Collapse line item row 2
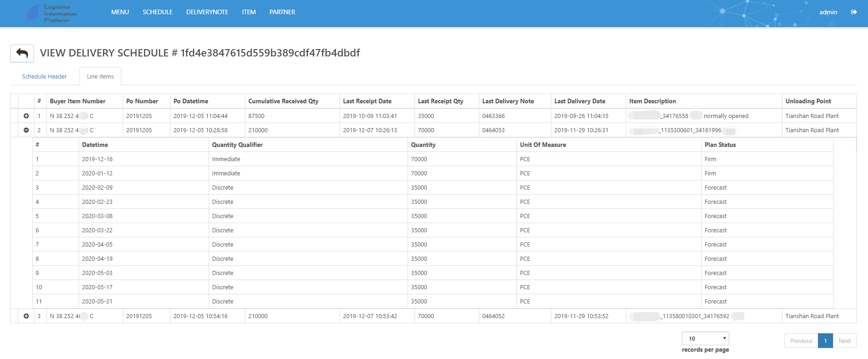Viewport: 868px width, 359px height. pos(26,130)
